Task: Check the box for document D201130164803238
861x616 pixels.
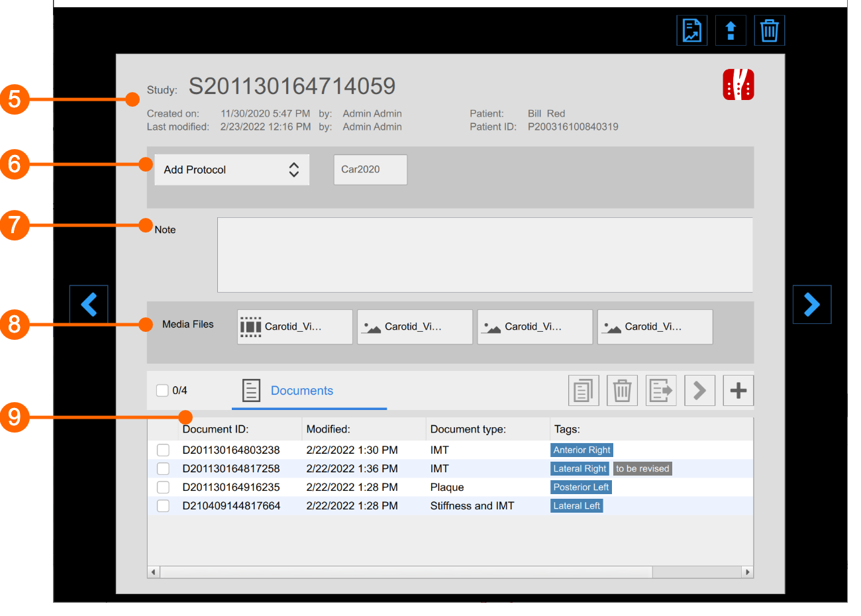Action: tap(163, 450)
